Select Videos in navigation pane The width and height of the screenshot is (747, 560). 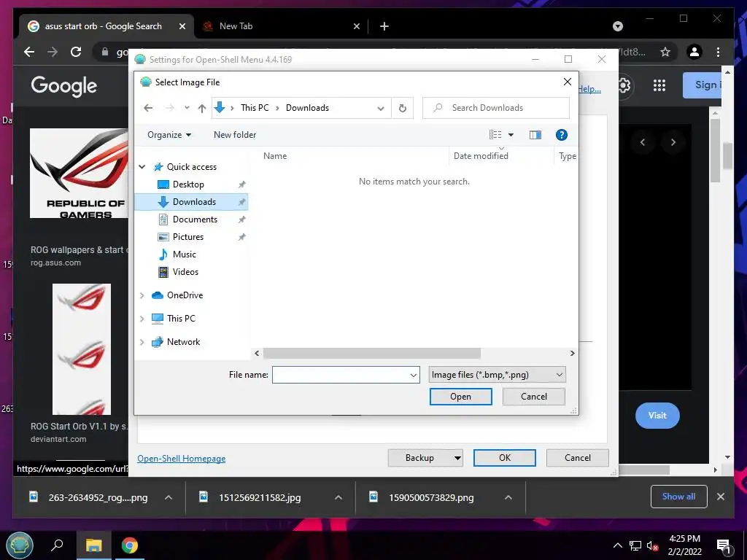pyautogui.click(x=185, y=272)
